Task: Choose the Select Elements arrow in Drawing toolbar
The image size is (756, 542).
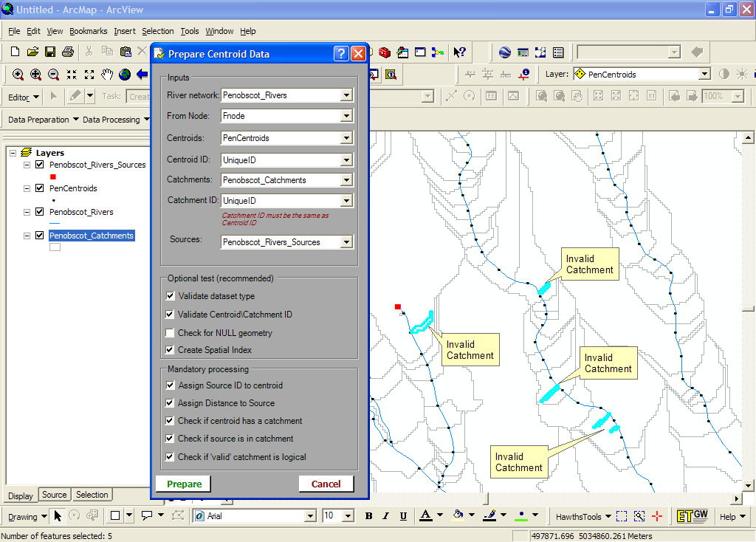Action: 58,516
